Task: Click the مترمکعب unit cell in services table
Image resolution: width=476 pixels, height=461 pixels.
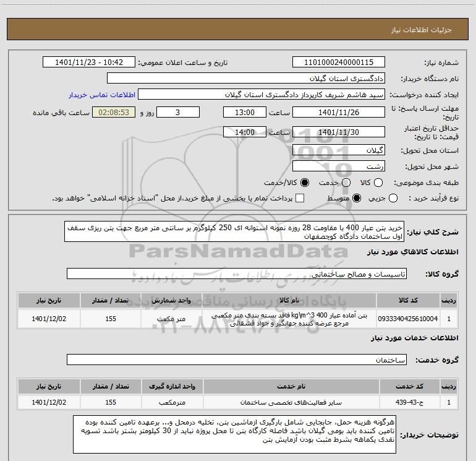Action: coord(172,402)
